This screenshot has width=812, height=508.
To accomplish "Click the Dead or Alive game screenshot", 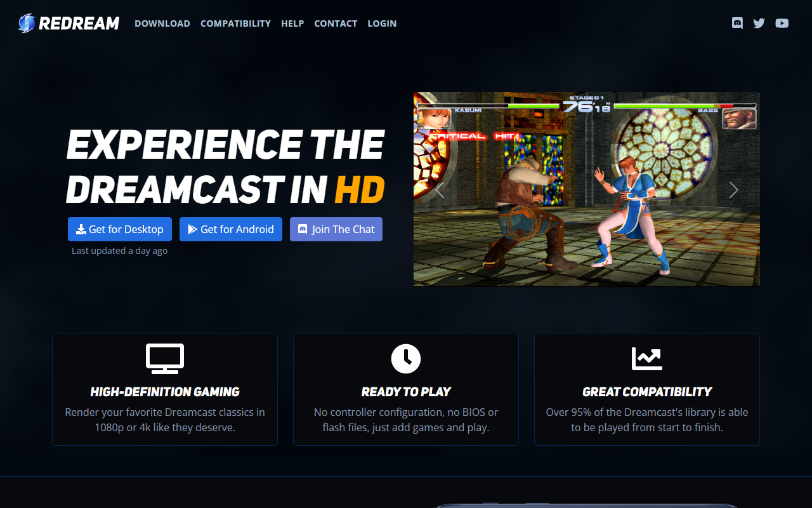I will point(587,189).
